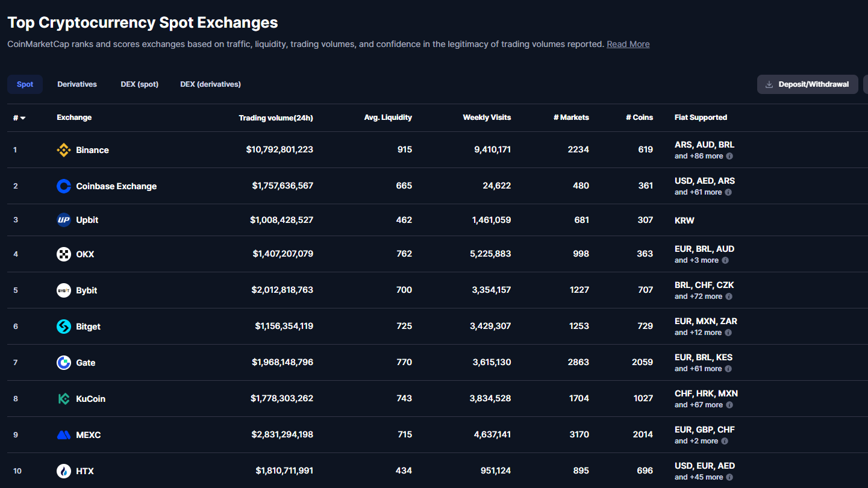Sort by # Markets column header
Screen dimensions: 868x488
(571, 117)
